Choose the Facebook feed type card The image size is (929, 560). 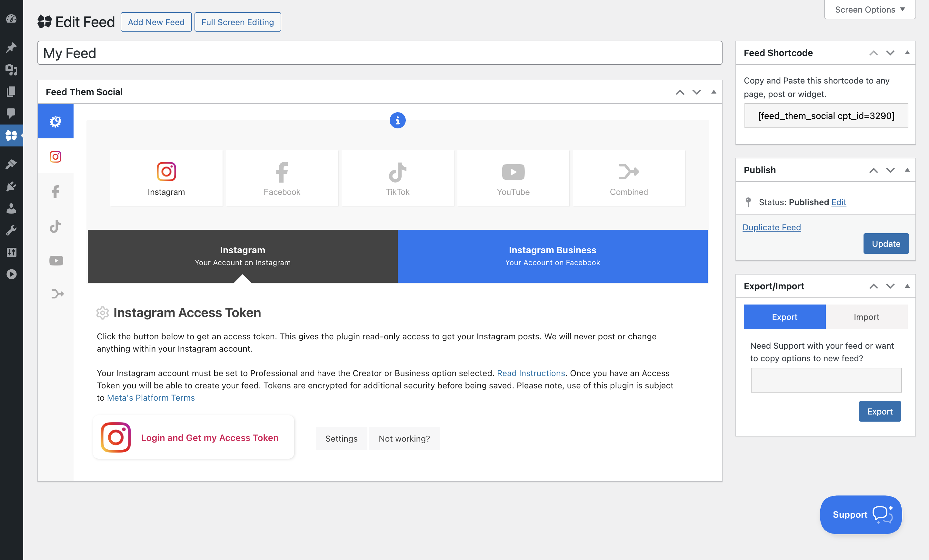[x=282, y=178]
